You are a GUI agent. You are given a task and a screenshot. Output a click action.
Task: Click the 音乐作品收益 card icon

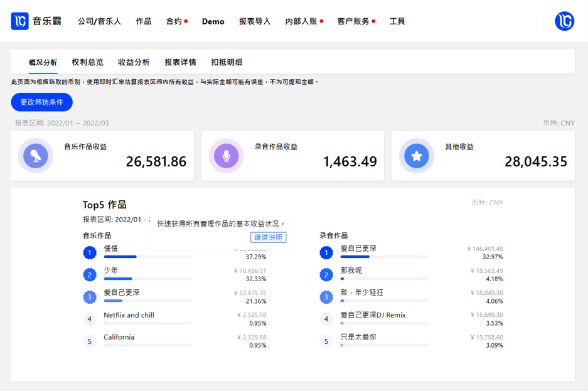pyautogui.click(x=36, y=156)
